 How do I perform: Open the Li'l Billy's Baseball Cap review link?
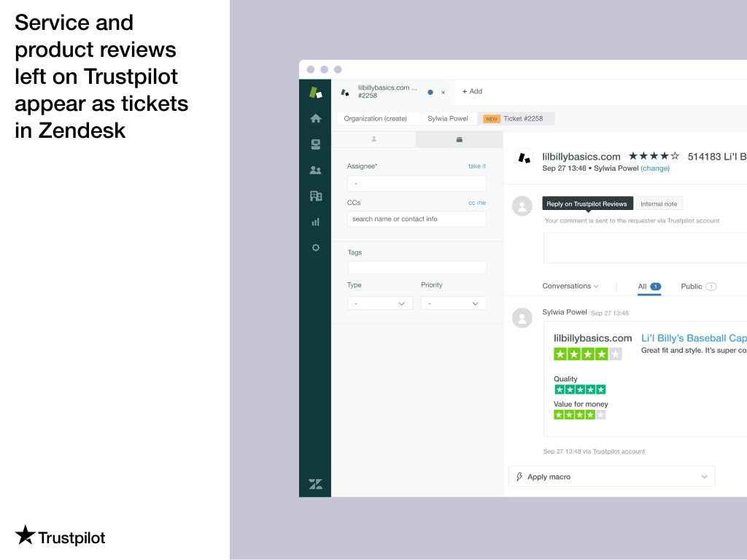point(693,338)
